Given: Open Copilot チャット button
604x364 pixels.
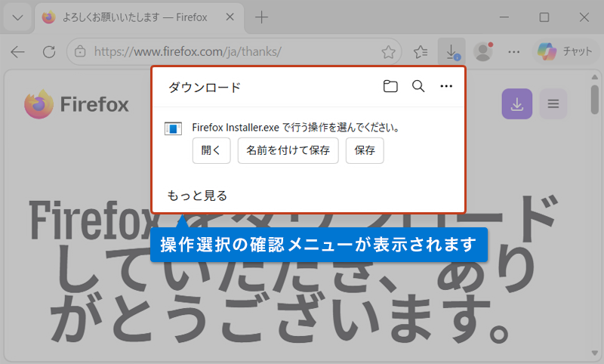Looking at the screenshot, I should (x=565, y=51).
